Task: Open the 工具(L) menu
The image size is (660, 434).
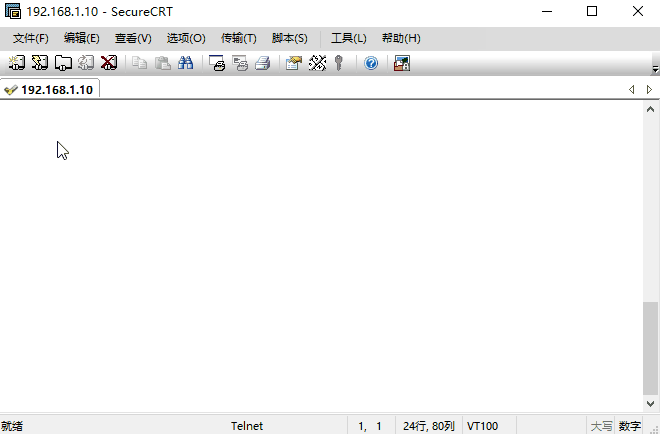Action: (x=349, y=38)
